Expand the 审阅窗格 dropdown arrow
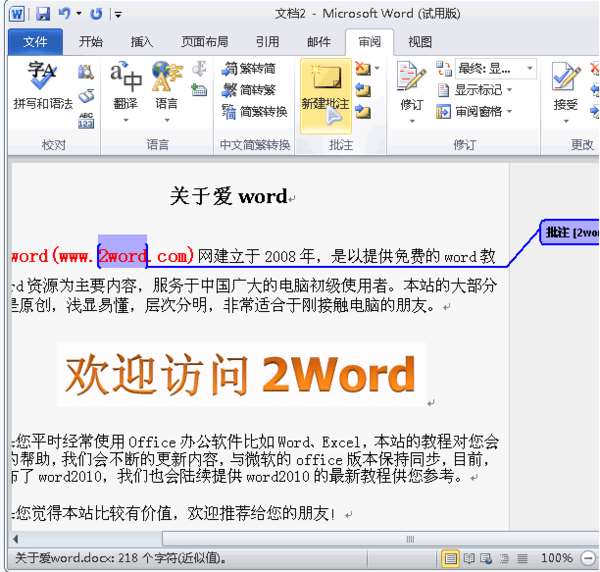600x572 pixels. click(509, 112)
